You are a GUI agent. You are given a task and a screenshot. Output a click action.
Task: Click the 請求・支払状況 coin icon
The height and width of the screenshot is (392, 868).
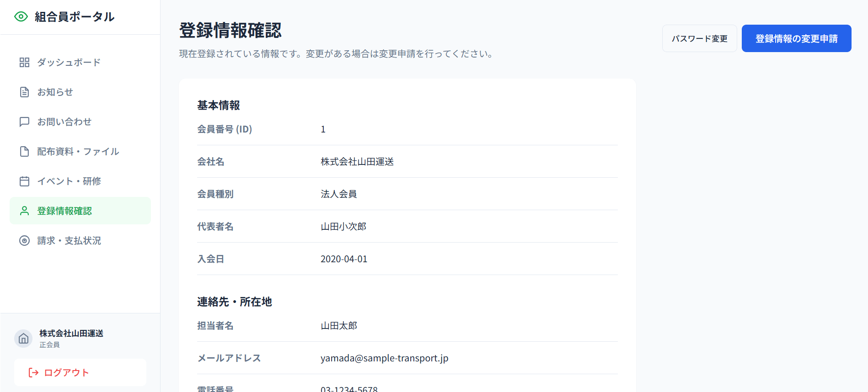24,241
